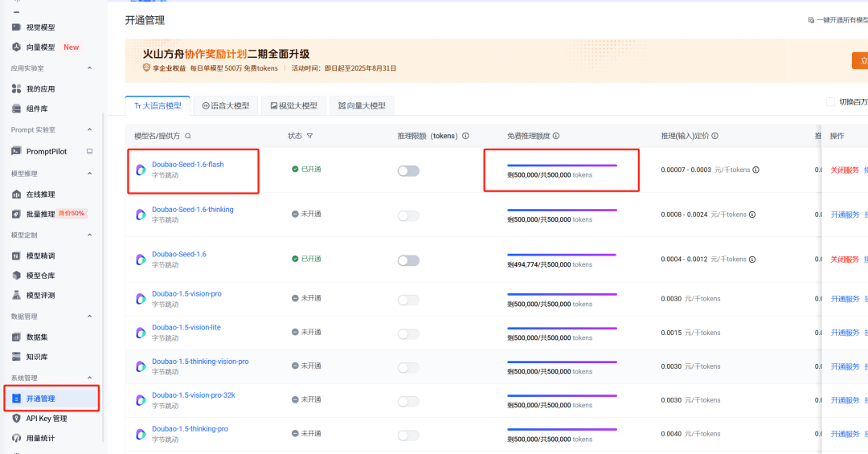Collapse the 模型推理 sidebar section
Image resolution: width=868 pixels, height=454 pixels.
pyautogui.click(x=90, y=174)
